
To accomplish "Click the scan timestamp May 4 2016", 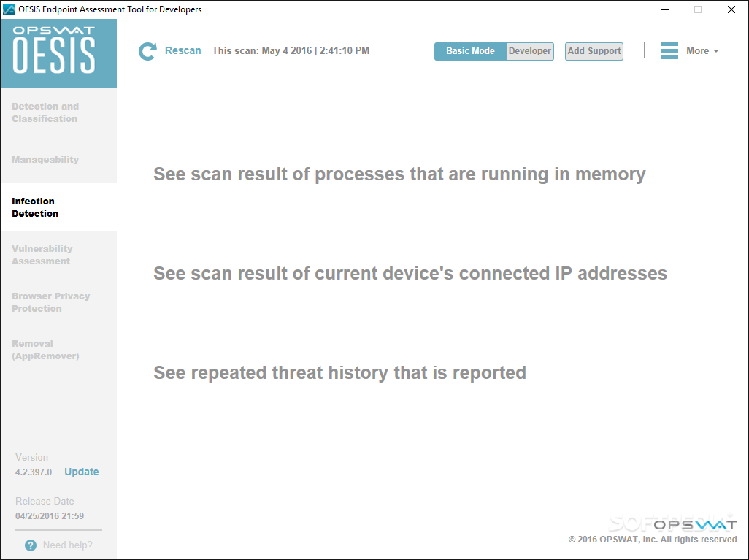I will [291, 50].
